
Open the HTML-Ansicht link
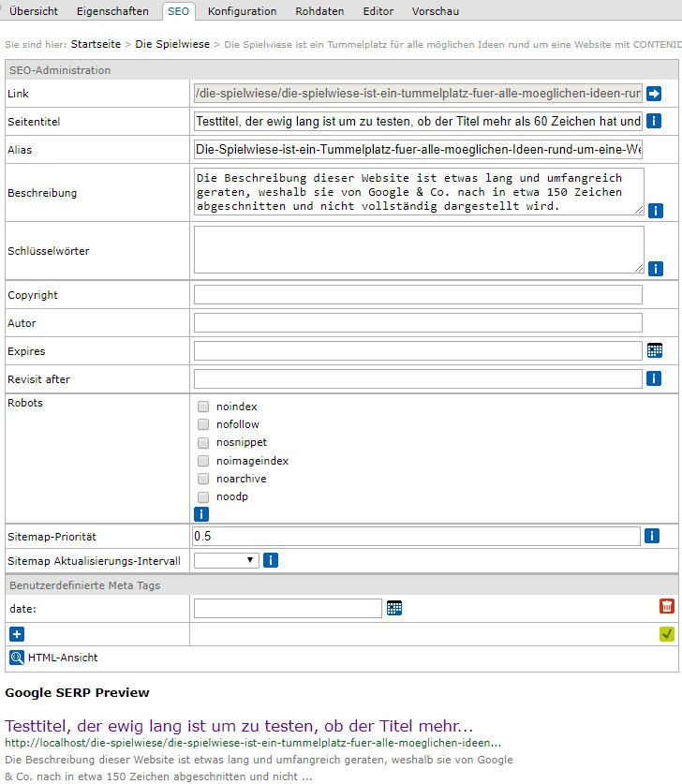click(x=62, y=658)
